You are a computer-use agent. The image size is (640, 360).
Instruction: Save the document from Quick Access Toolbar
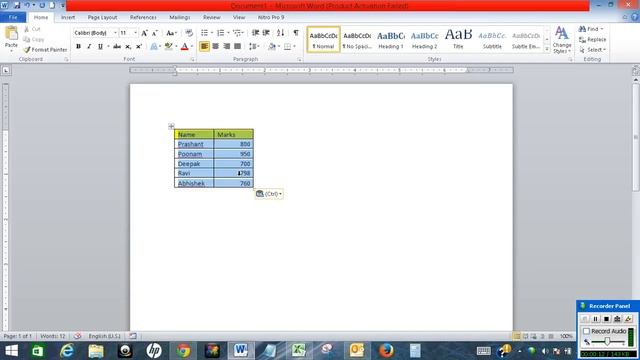[17, 5]
